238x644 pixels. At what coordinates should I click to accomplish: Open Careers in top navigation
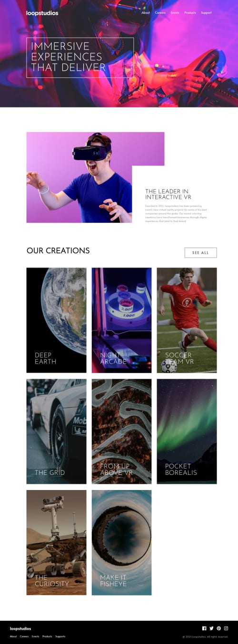tap(160, 13)
